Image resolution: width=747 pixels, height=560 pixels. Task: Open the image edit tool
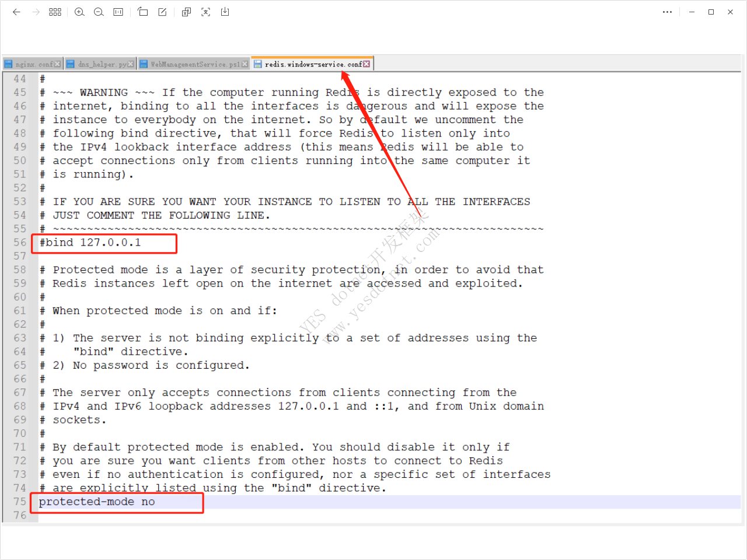point(162,12)
